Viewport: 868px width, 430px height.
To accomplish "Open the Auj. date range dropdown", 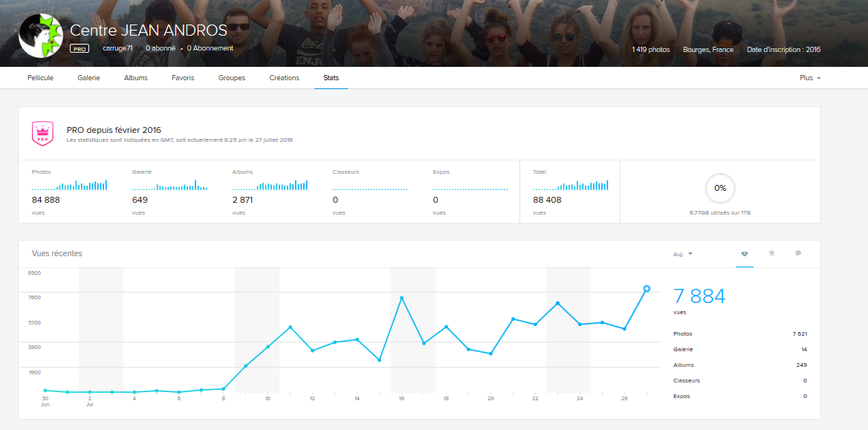I will [682, 254].
